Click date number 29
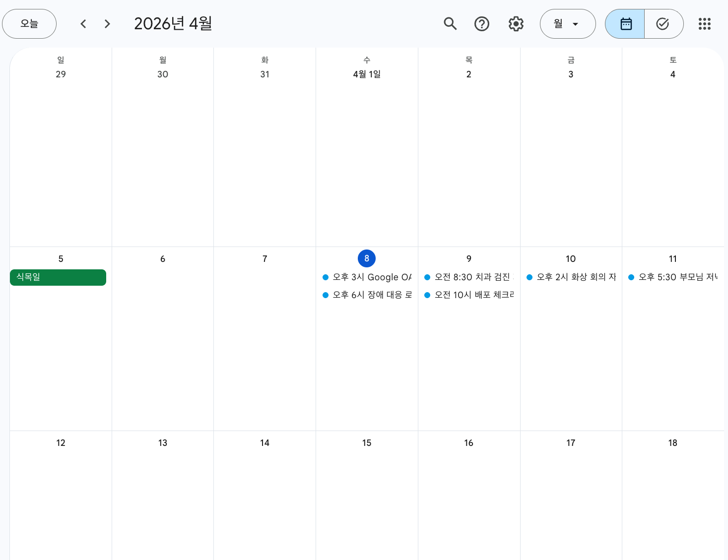Image resolution: width=728 pixels, height=560 pixels. tap(61, 74)
